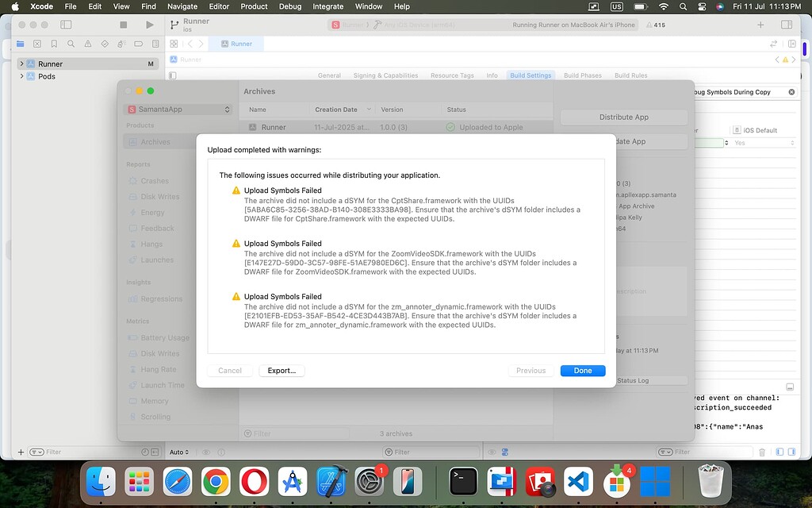This screenshot has width=812, height=508.
Task: Toggle the console's right pane visibility button
Action: pyautogui.click(x=792, y=452)
